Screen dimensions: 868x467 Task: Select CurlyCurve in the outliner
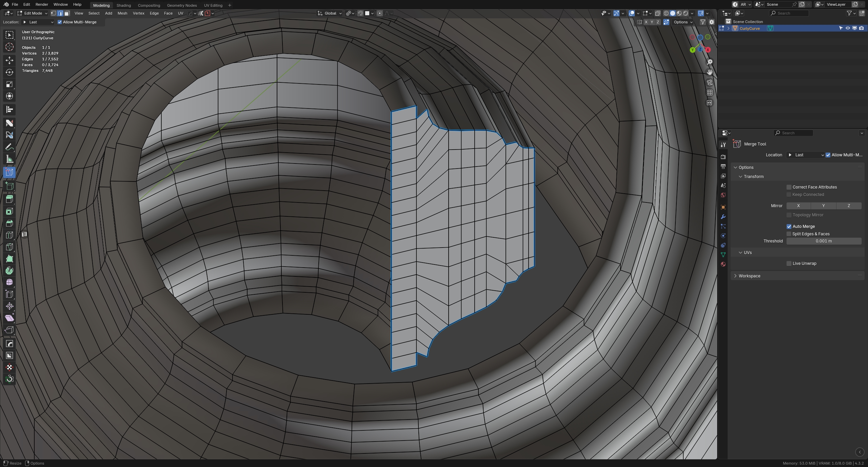pos(749,28)
